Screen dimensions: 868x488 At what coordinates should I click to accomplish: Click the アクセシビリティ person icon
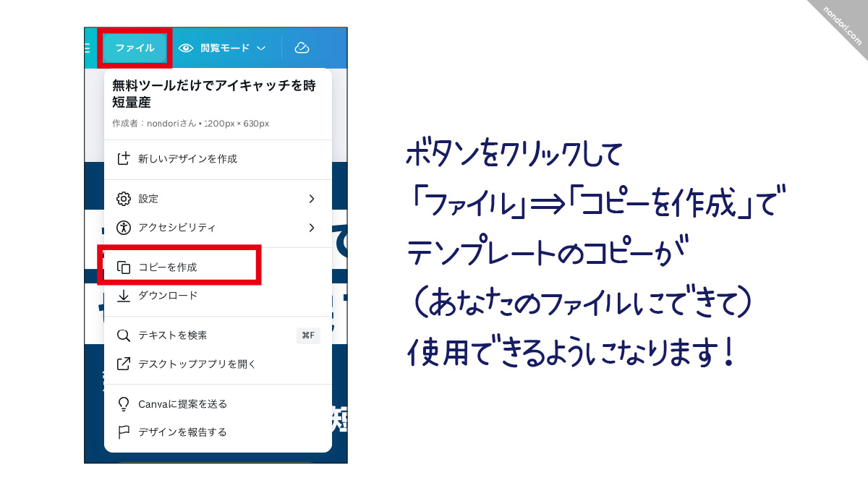[x=124, y=228]
